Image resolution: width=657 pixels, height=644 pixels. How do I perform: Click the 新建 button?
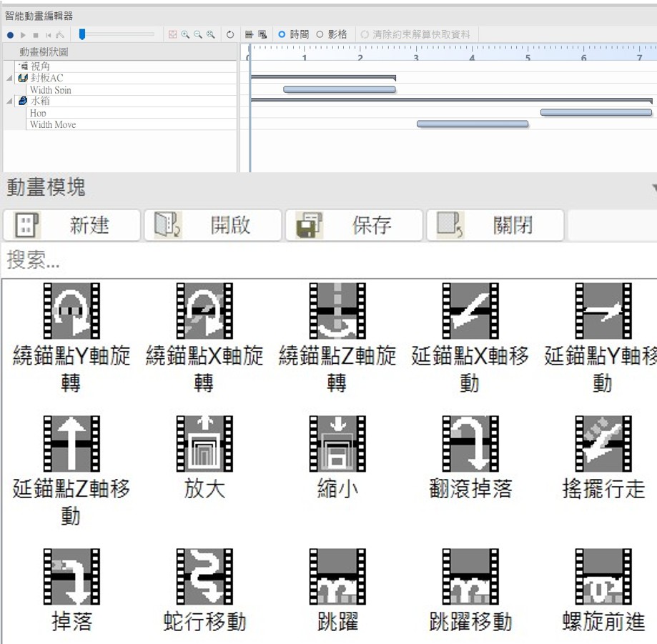(x=71, y=225)
